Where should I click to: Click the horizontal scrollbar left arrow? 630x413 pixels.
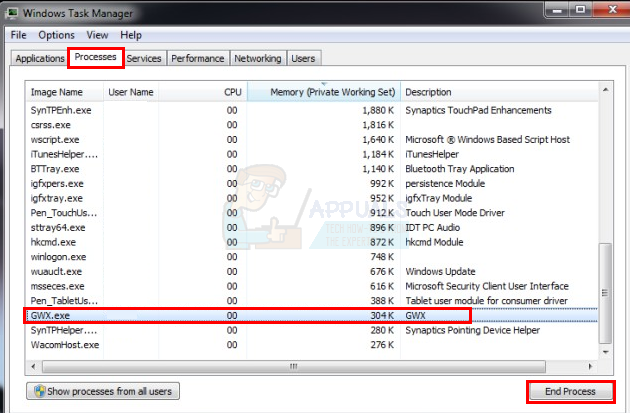point(33,366)
